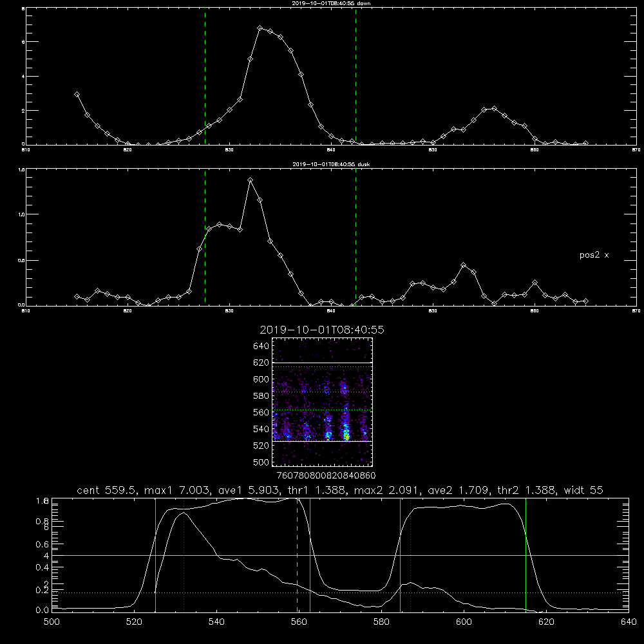Click the '2019-10-01T08:40:55 dawn' plot title
This screenshot has height=644, width=644.
[x=331, y=3]
